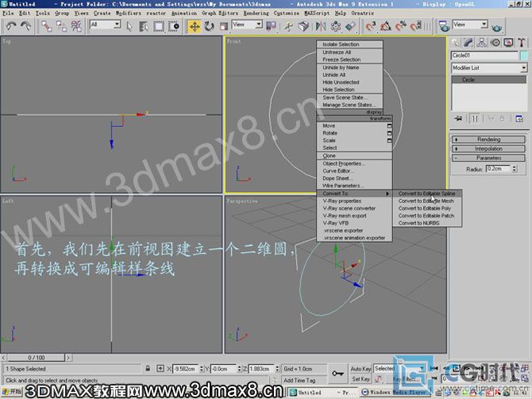Toggle the Angle Snap button
Screen dimensions: 532x399
[386, 26]
